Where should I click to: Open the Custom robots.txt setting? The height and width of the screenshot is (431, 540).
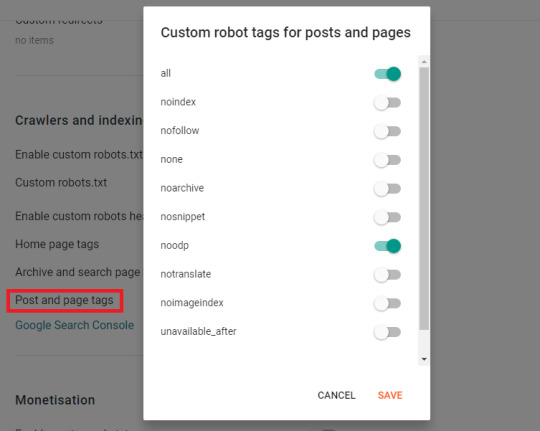[x=61, y=183]
